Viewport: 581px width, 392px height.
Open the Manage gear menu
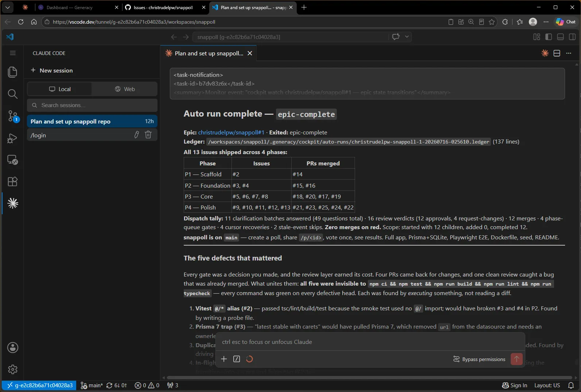coord(13,369)
